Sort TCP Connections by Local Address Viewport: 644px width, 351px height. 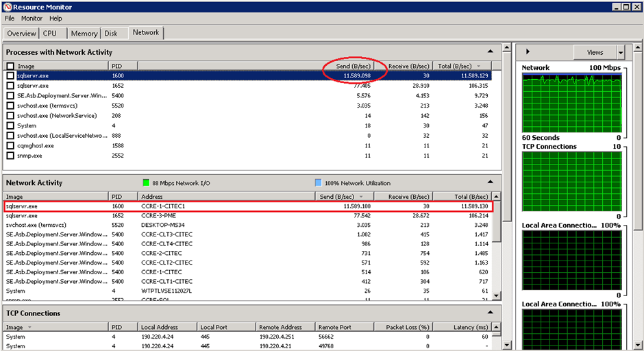coord(167,327)
